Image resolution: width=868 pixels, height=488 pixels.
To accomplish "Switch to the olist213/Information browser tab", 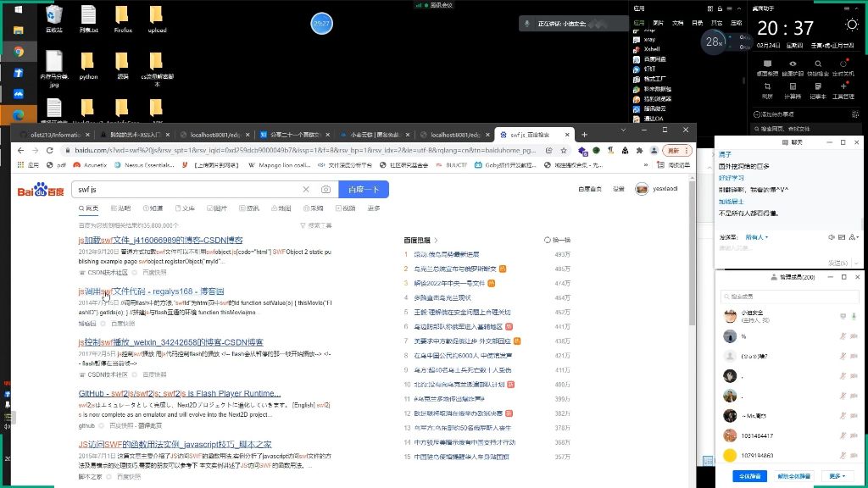I will pyautogui.click(x=55, y=135).
